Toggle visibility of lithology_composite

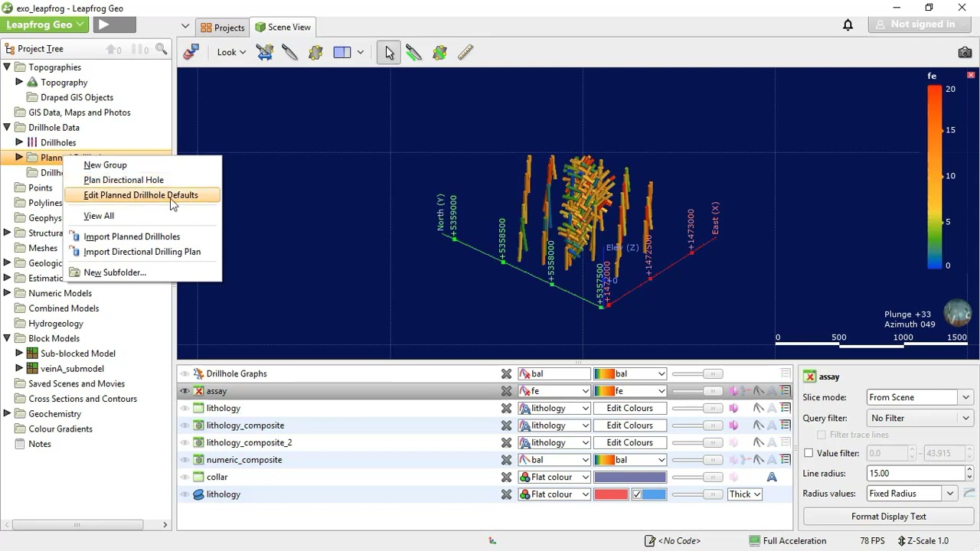[185, 425]
